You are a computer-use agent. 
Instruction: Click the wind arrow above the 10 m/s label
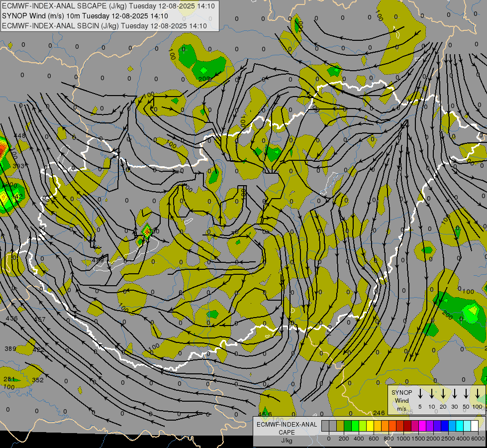432,394
